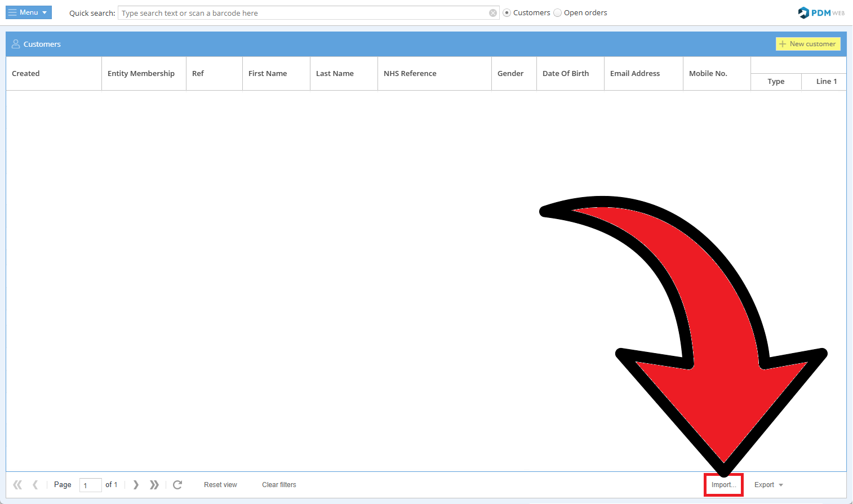Go to the first page arrow icon
Screen dimensions: 853x504
pos(17,485)
